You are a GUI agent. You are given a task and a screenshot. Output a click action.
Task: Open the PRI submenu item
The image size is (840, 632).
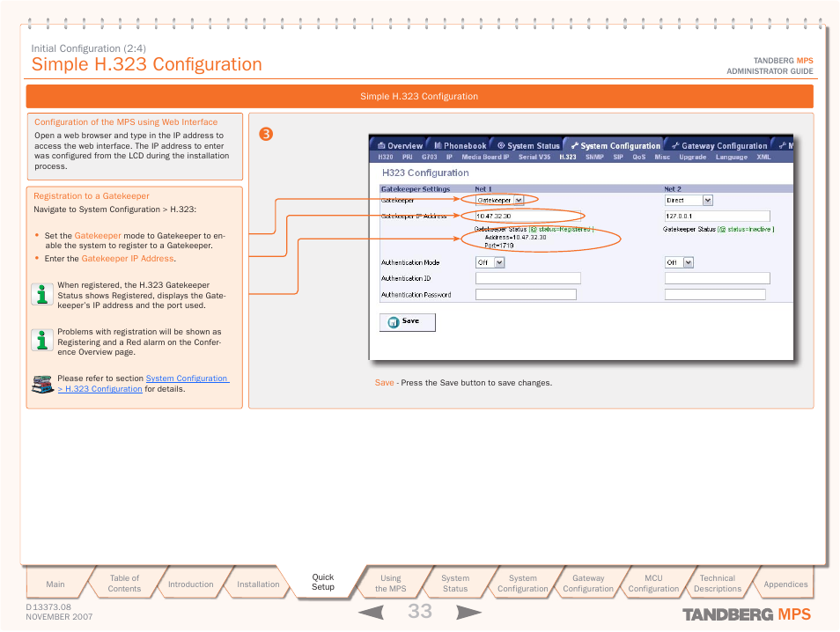click(408, 157)
